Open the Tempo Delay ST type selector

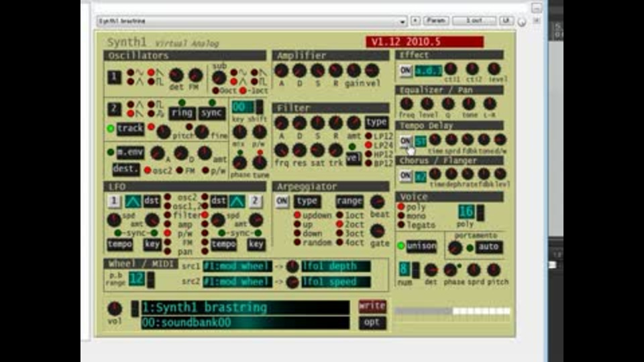point(421,141)
